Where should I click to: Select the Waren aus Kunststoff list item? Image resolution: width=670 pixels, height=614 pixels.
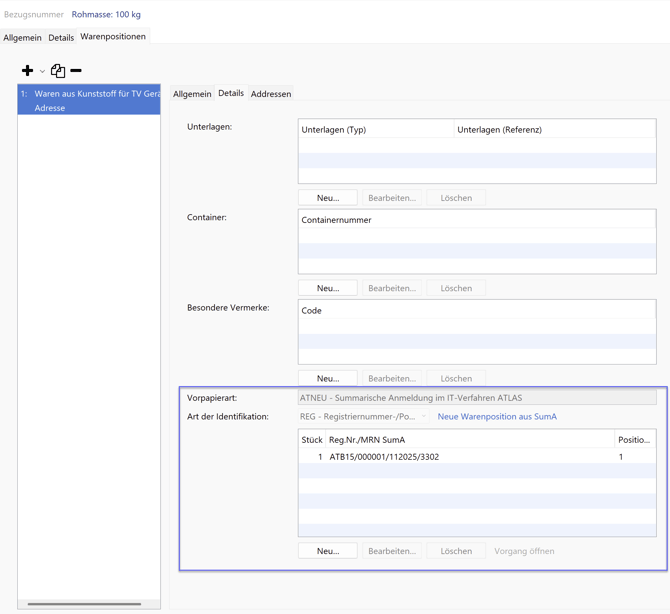(x=89, y=100)
